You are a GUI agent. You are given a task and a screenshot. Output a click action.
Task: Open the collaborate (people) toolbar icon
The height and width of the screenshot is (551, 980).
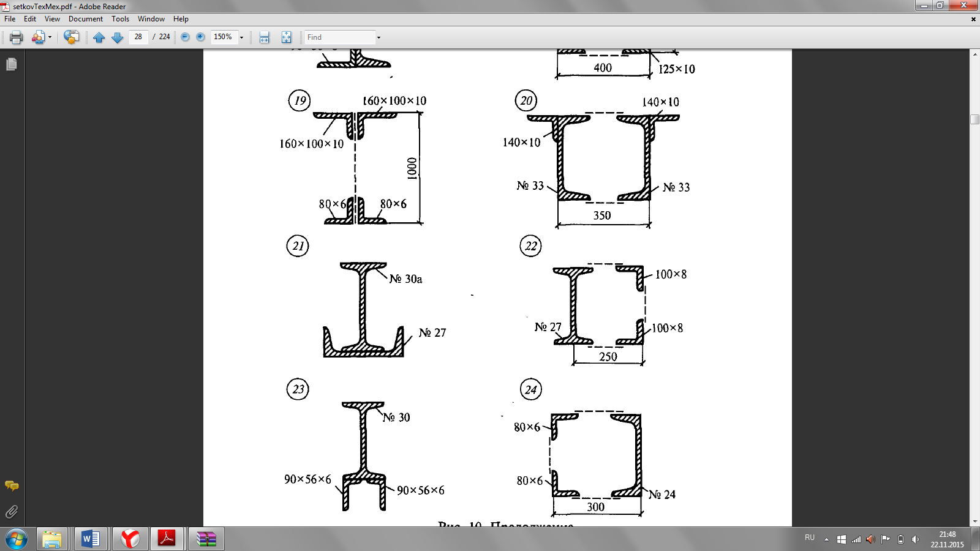(38, 37)
